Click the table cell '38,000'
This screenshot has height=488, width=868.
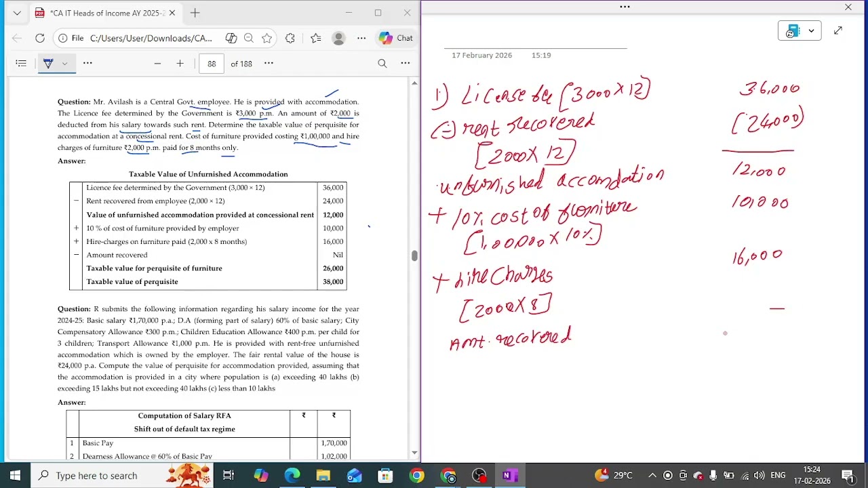(333, 282)
